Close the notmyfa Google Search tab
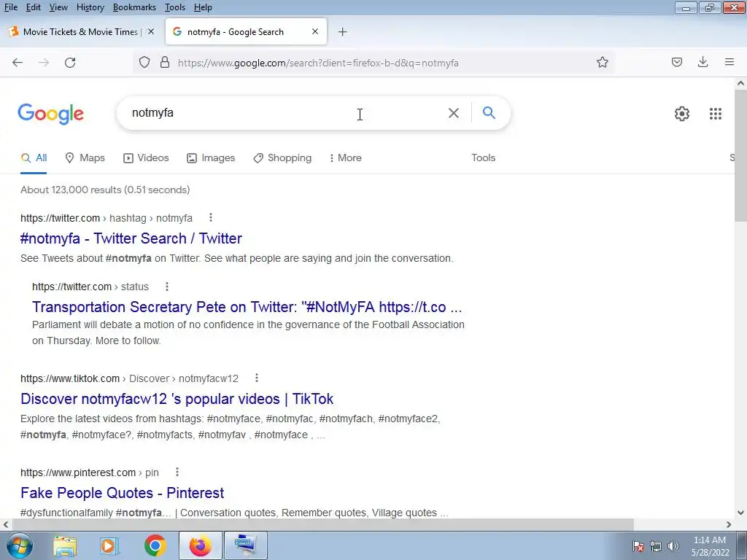Image resolution: width=747 pixels, height=560 pixels. pyautogui.click(x=315, y=31)
